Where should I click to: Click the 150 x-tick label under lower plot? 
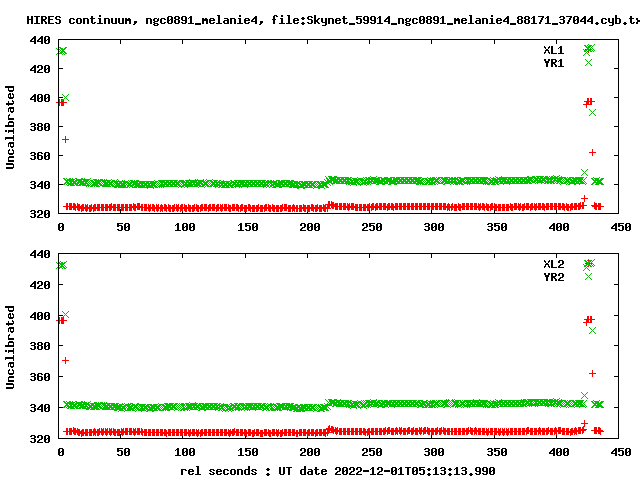pyautogui.click(x=248, y=452)
